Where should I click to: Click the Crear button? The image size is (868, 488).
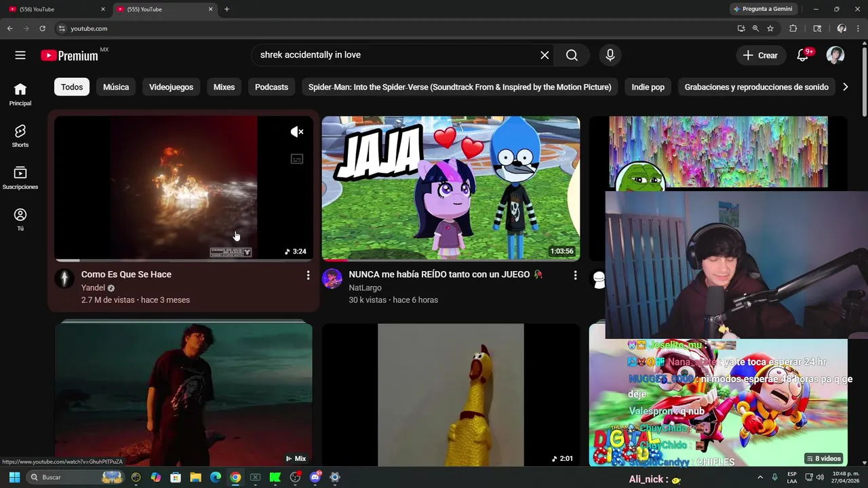click(761, 56)
